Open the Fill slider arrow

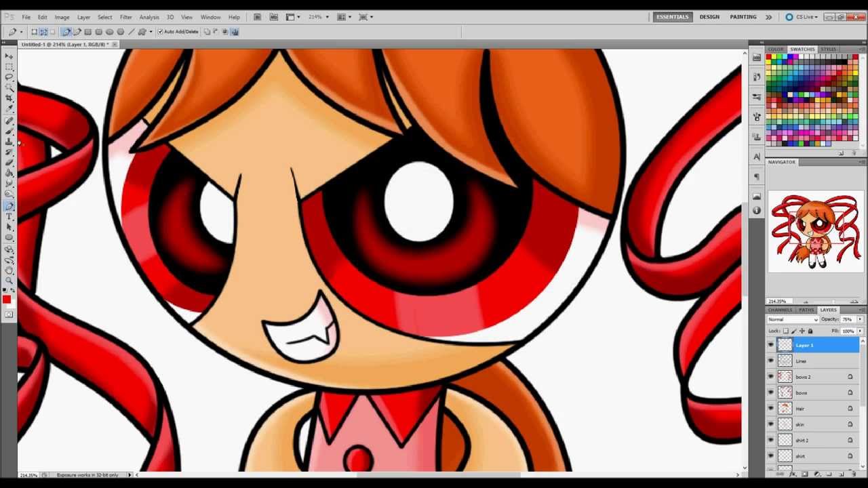(860, 331)
